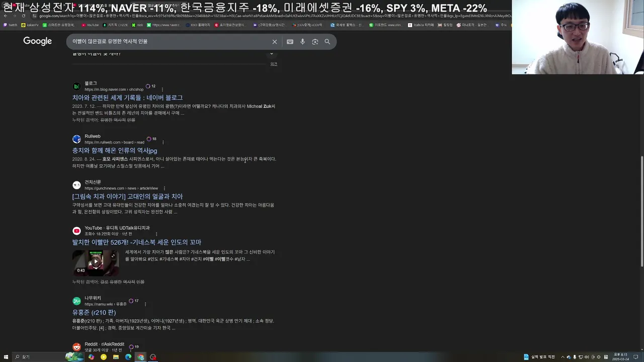Open the KBO 홈페이지 bookmark
The height and width of the screenshot is (362, 644).
[x=198, y=25]
